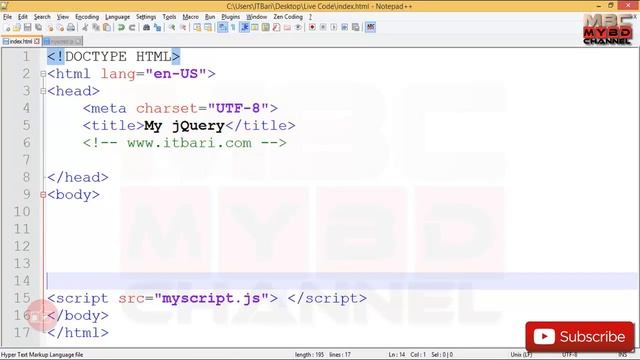Viewport: 640px width, 360px height.
Task: Click "Hyper Text Markup Language file" status text
Action: pyautogui.click(x=42, y=355)
